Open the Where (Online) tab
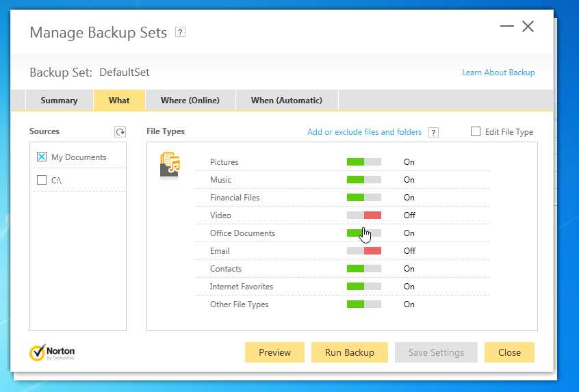Viewport: 579px width, 392px height. (190, 101)
